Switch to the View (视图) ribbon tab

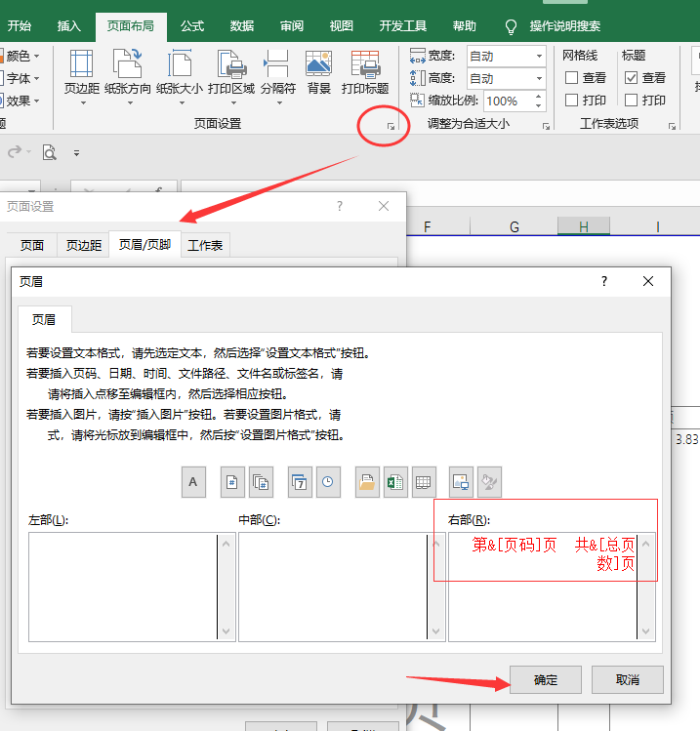[342, 26]
